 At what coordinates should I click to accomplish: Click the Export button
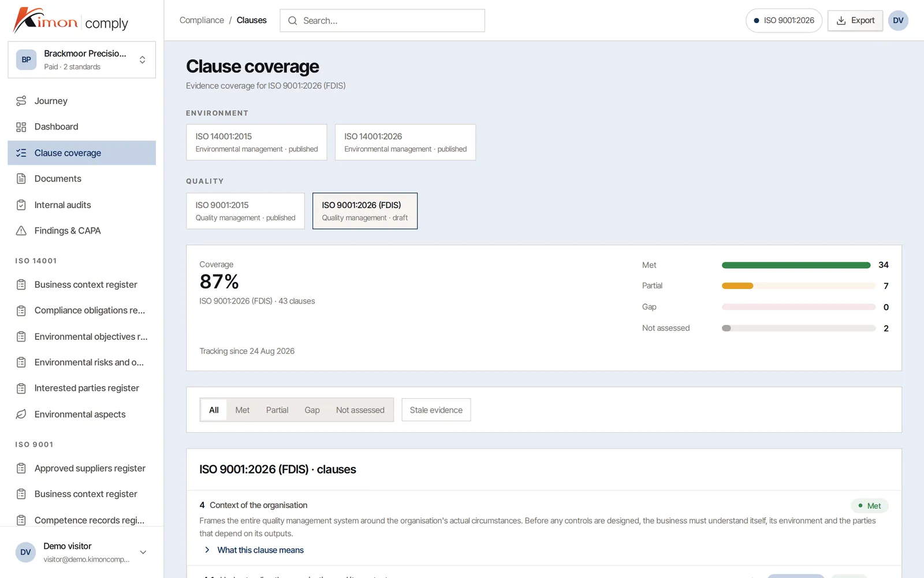[855, 20]
